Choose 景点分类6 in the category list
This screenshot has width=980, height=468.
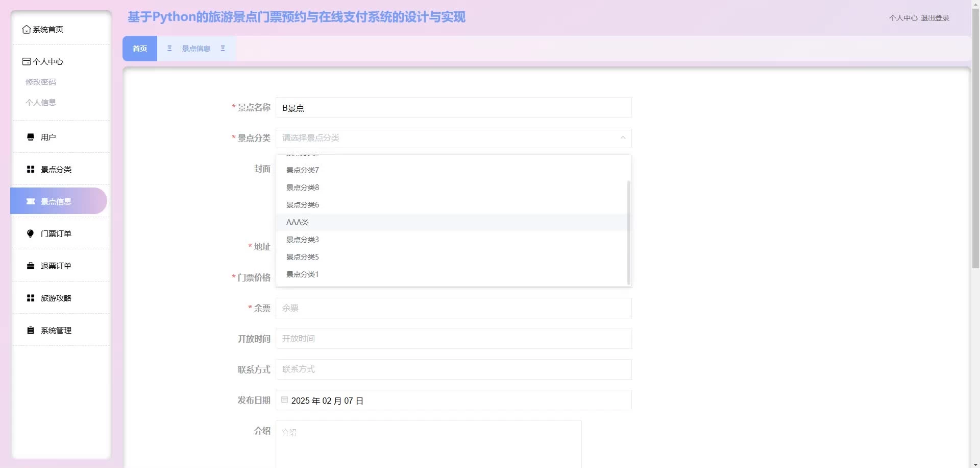[x=453, y=205]
